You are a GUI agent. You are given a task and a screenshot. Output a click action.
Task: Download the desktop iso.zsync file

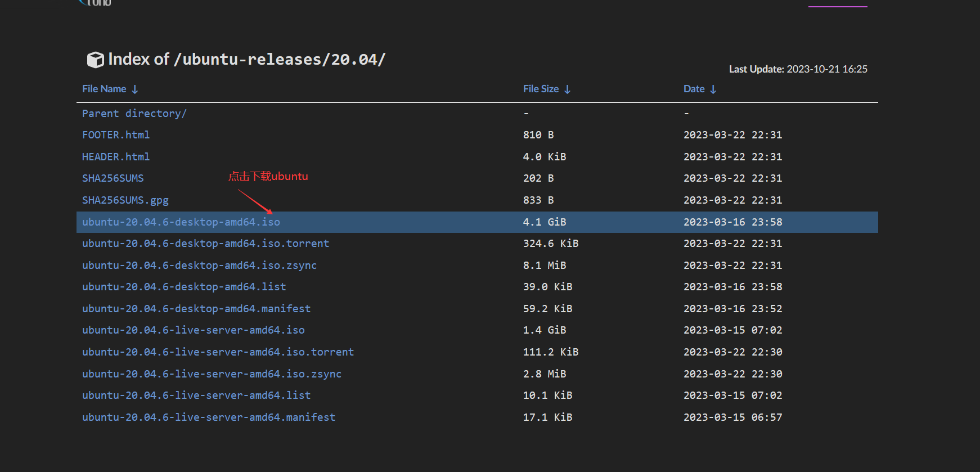(199, 266)
